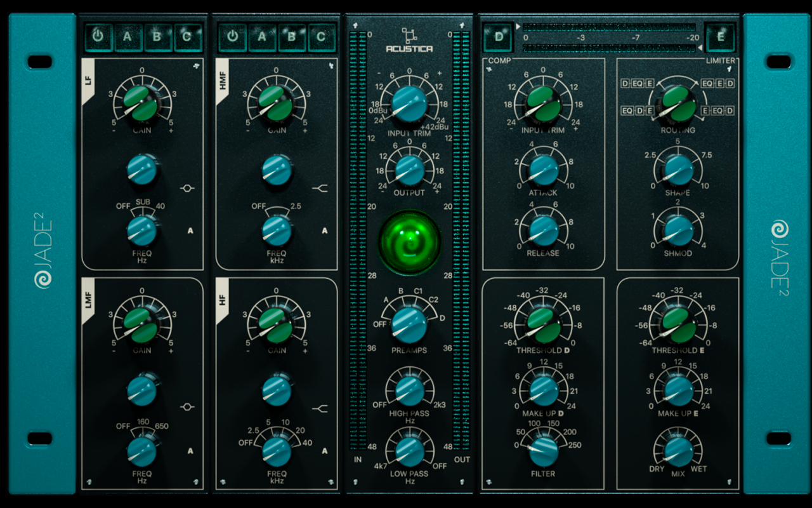Click the HMF FREQ kHz knob
The image size is (812, 508).
277,231
